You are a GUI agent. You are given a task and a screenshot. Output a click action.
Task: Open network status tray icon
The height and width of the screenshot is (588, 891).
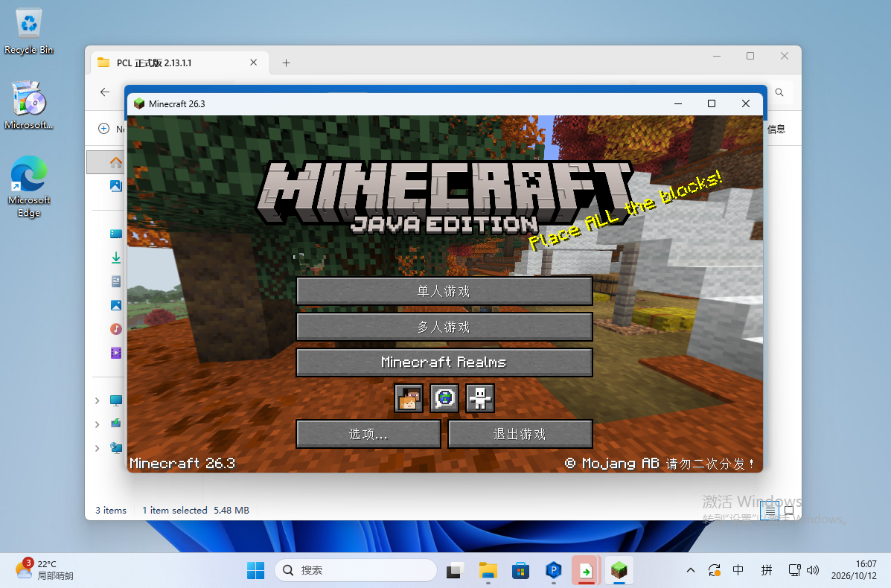point(795,570)
